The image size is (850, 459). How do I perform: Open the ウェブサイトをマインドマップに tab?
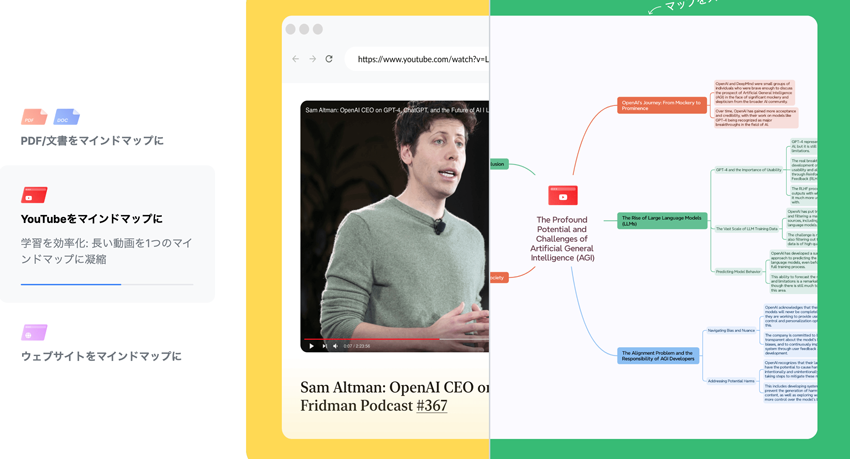(101, 356)
